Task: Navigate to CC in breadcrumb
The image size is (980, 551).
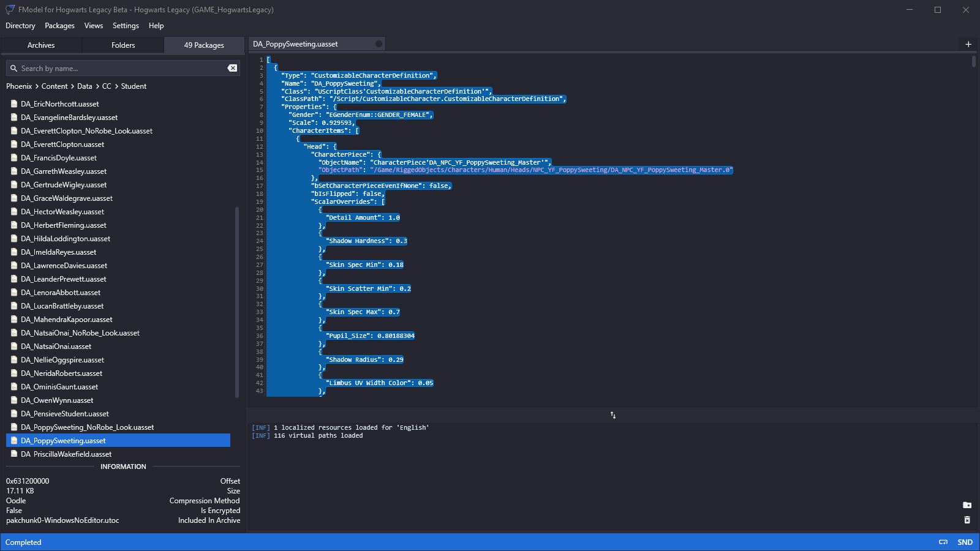Action: (x=107, y=86)
